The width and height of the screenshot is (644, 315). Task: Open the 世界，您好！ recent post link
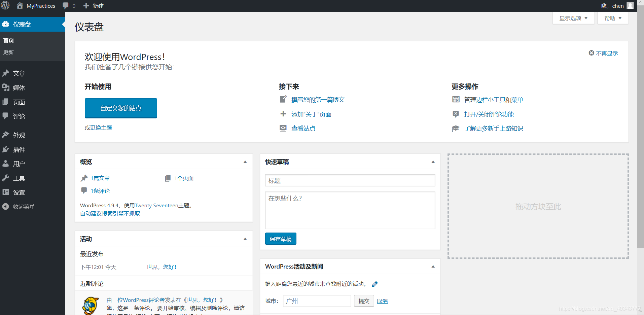tap(162, 267)
